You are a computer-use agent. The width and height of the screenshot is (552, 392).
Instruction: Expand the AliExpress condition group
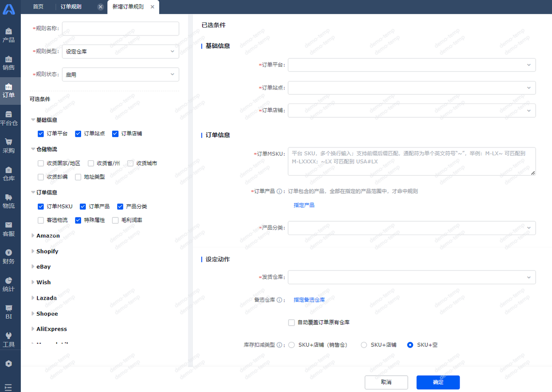pyautogui.click(x=33, y=329)
